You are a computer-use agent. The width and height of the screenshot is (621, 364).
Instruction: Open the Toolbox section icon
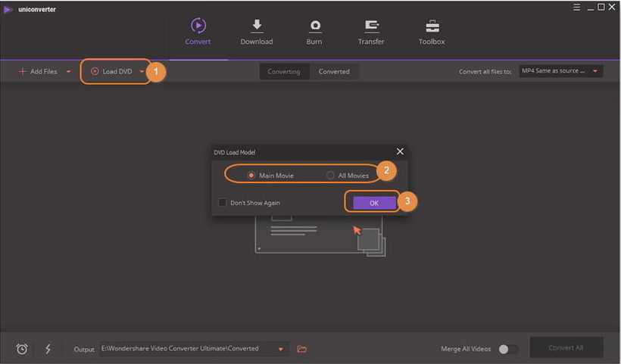point(432,26)
